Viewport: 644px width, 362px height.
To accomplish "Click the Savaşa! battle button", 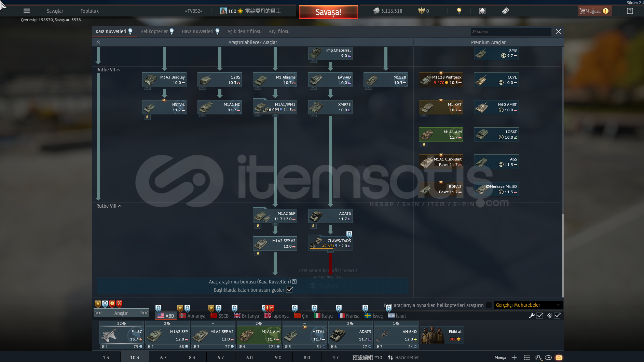I will point(328,12).
